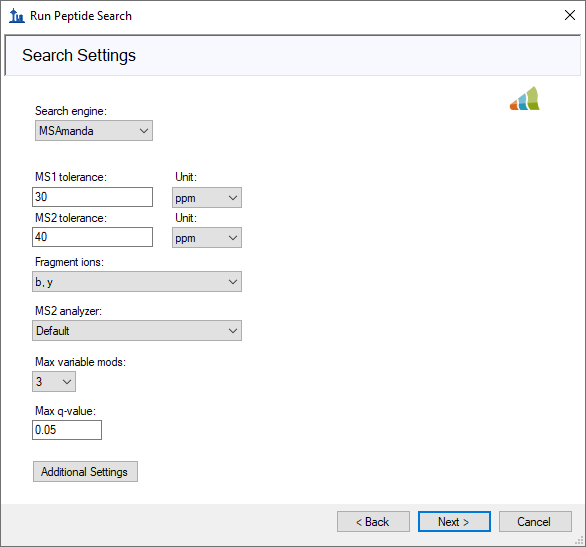
Task: Close the Run Peptide Search dialog
Action: coord(570,15)
